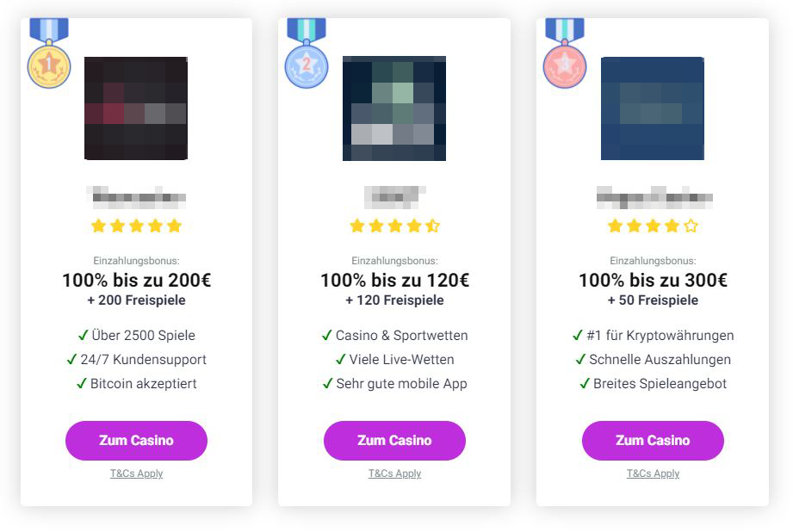Image resolution: width=793 pixels, height=532 pixels.
Task: Click the blurred casino name in second card
Action: point(394,197)
